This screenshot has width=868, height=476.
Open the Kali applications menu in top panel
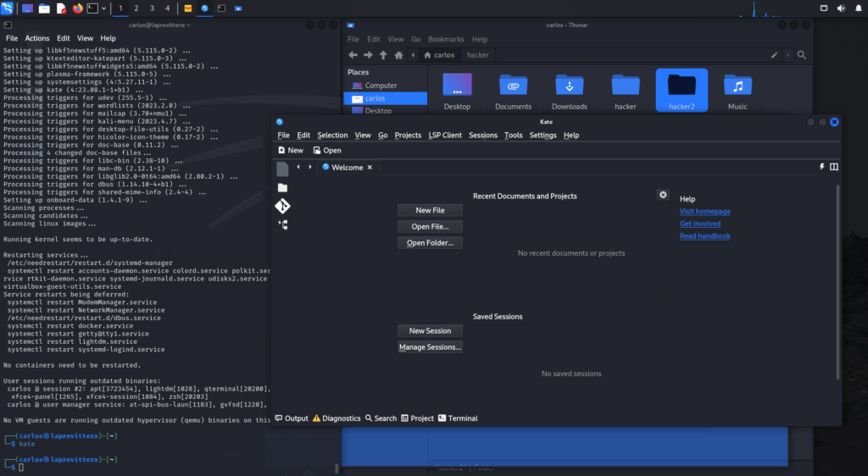pyautogui.click(x=7, y=8)
